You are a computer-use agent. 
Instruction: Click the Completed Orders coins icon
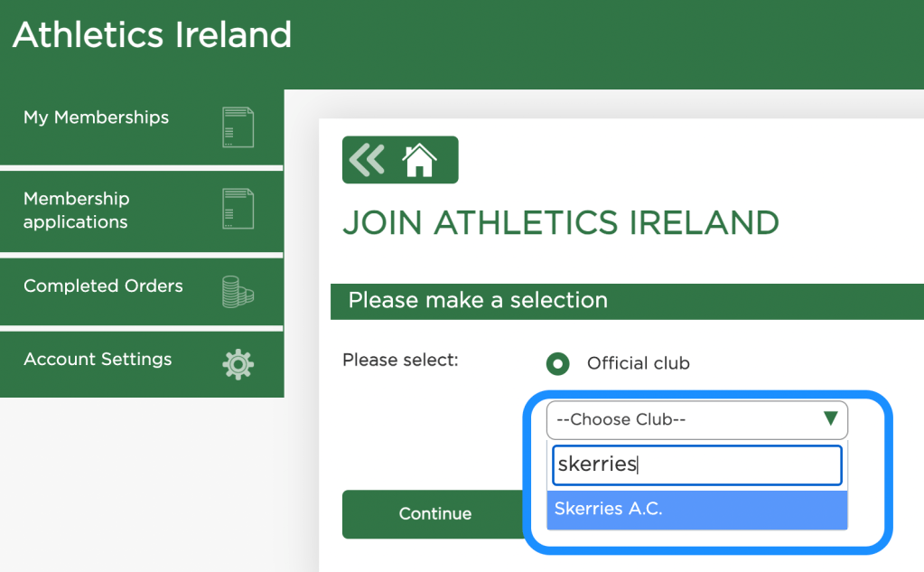point(238,291)
